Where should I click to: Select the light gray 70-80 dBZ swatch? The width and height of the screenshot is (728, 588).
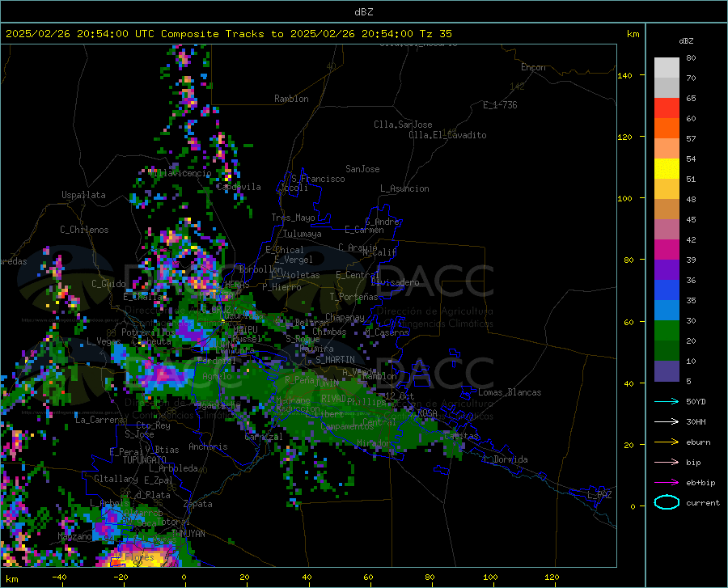(667, 68)
